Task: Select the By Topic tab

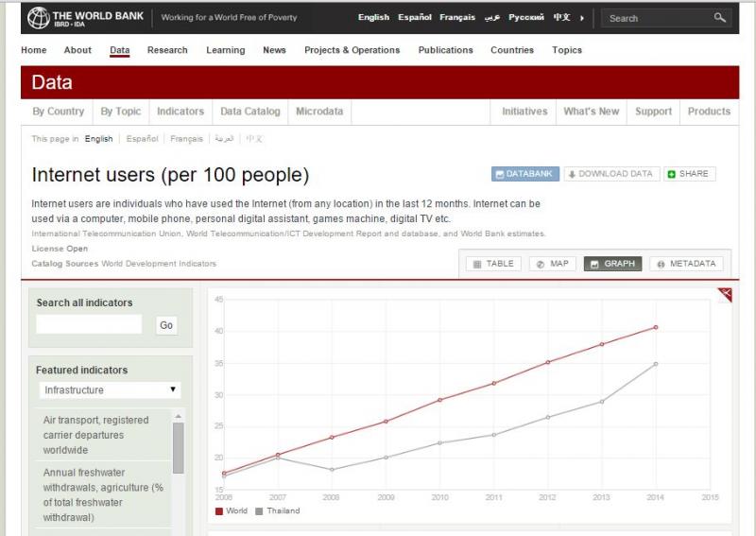Action: point(121,112)
